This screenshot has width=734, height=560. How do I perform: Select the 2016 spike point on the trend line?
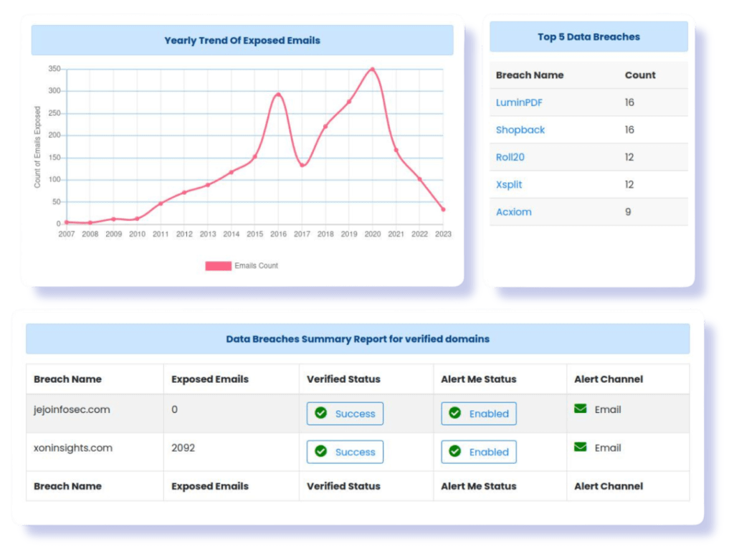pos(279,93)
